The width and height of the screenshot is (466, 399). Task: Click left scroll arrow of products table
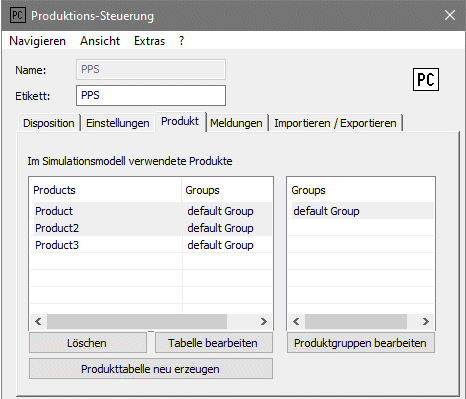(38, 321)
